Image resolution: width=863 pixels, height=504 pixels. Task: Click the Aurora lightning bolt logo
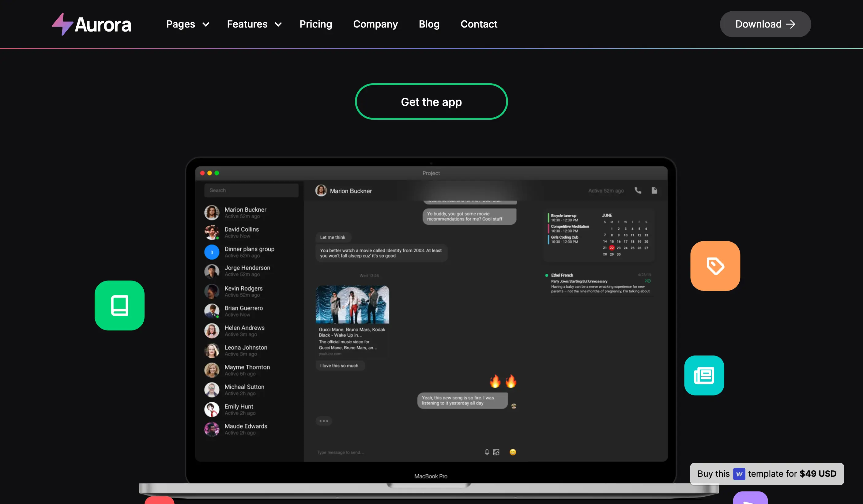point(63,24)
